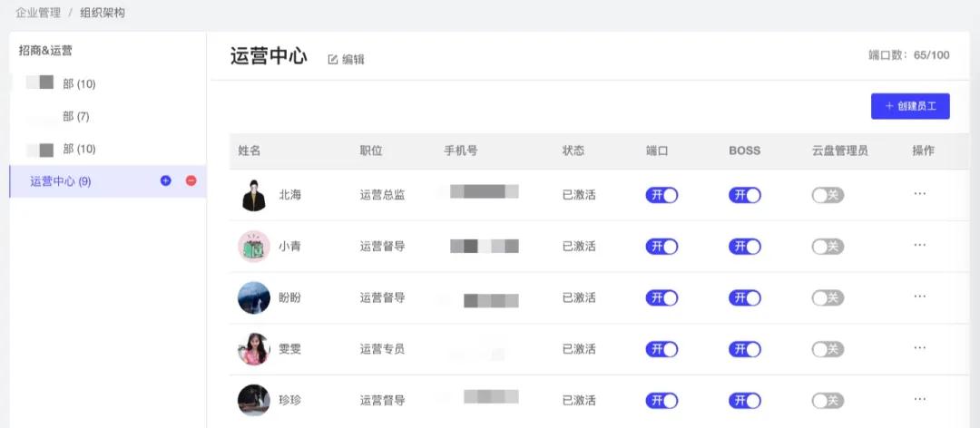This screenshot has height=428, width=980.
Task: Click 北海's profile avatar
Action: pos(254,195)
